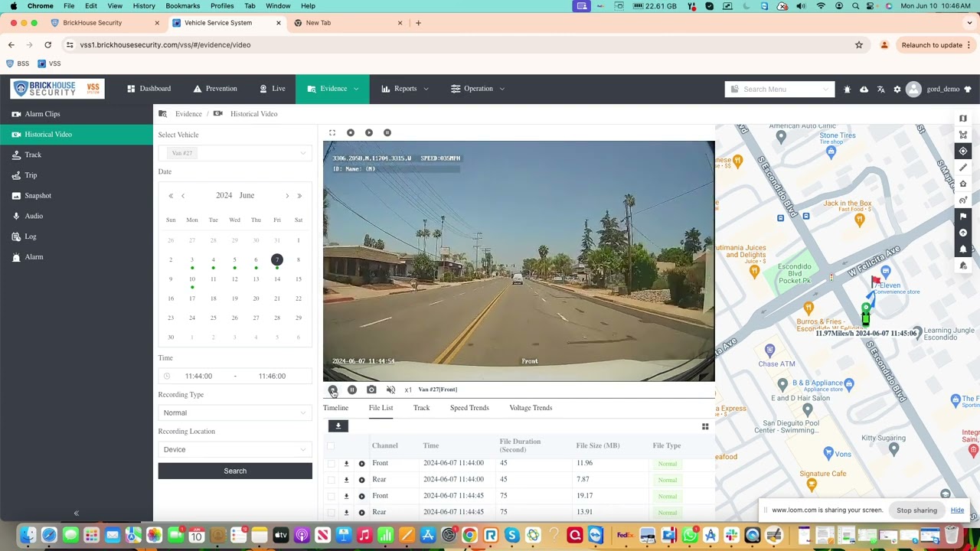This screenshot has height=551, width=980.
Task: Expand the Operation menu
Action: pos(478,89)
